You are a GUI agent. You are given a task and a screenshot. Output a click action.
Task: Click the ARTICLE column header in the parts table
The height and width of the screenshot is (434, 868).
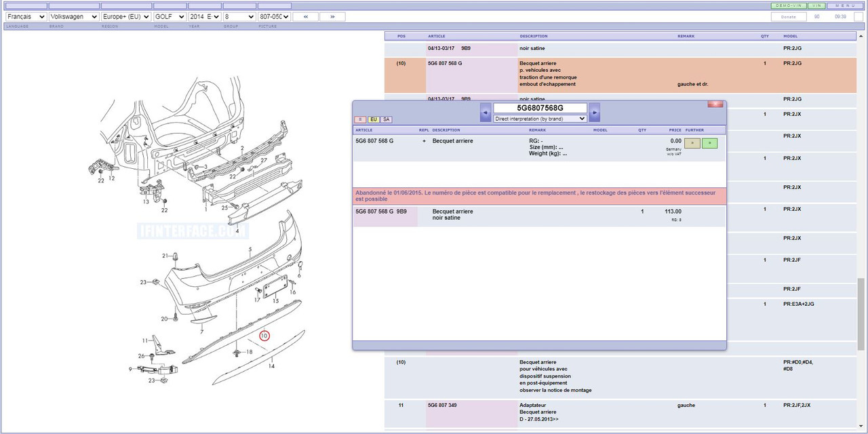(437, 36)
